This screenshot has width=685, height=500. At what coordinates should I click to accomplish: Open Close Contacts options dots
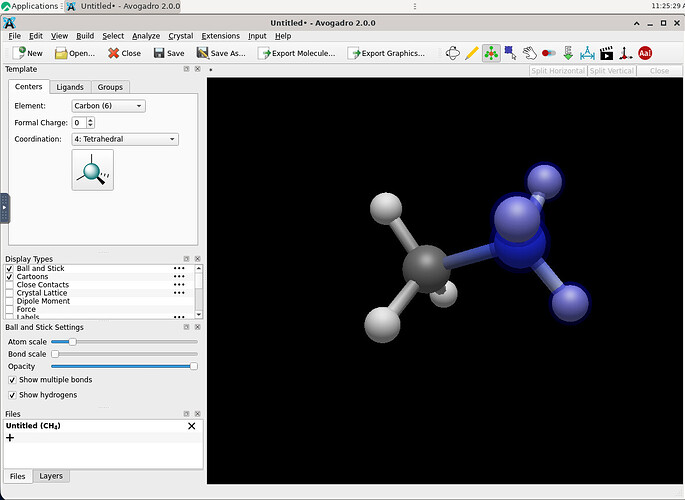[x=179, y=285]
